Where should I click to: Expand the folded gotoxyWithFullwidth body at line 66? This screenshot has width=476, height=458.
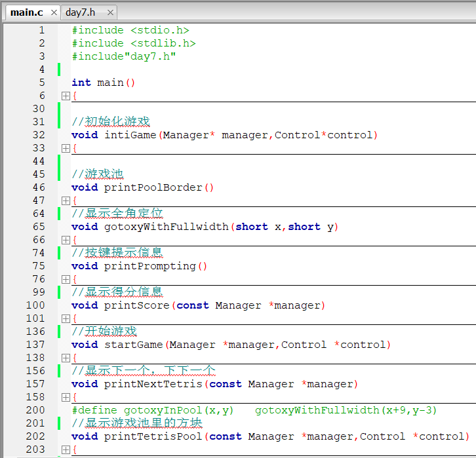pos(66,240)
